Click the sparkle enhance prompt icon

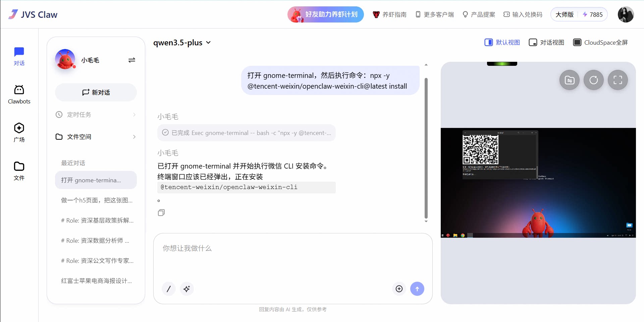[187, 289]
